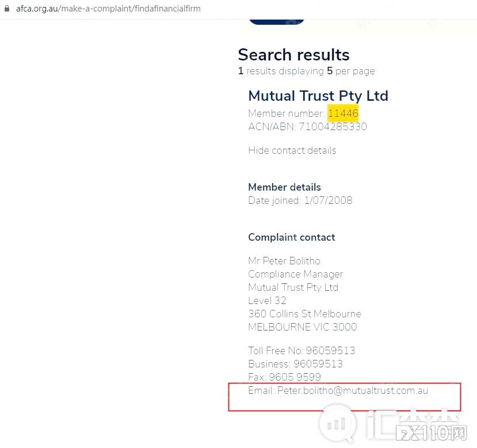
Task: Click the Member details heading
Action: pos(284,187)
